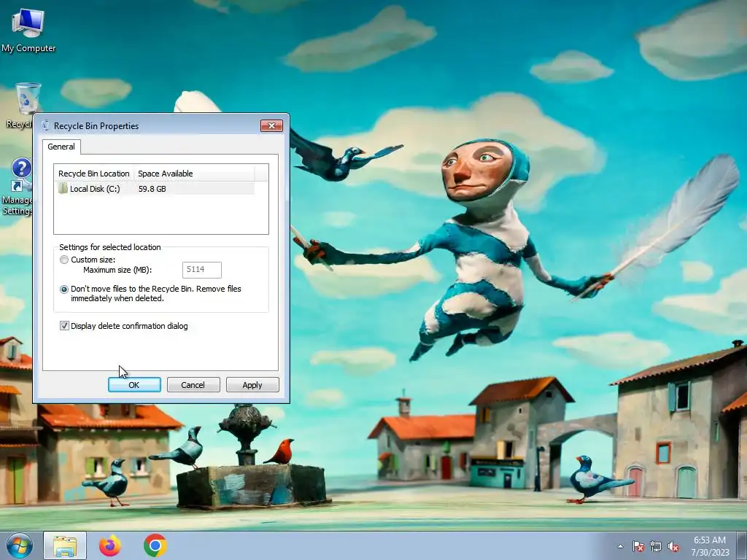747x560 pixels.
Task: Launch Firefox from the taskbar
Action: [110, 545]
